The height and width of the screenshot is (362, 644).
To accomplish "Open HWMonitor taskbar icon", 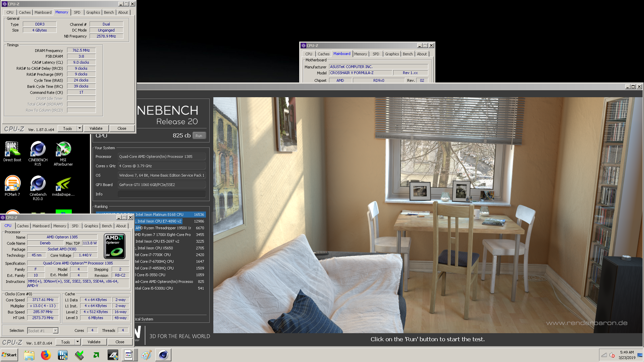I will (x=63, y=355).
